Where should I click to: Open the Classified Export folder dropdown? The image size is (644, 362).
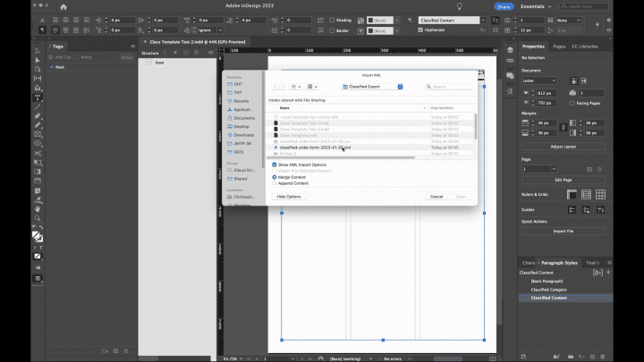pos(372,87)
